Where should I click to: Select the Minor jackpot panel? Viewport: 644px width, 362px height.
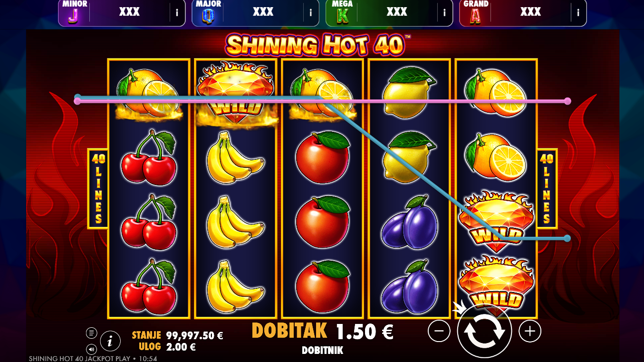click(x=122, y=13)
